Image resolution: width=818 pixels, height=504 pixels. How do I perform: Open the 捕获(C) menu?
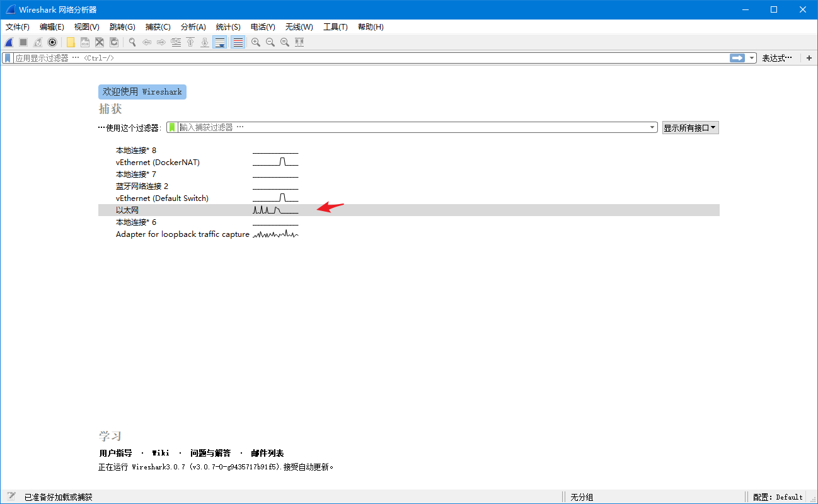tap(158, 27)
